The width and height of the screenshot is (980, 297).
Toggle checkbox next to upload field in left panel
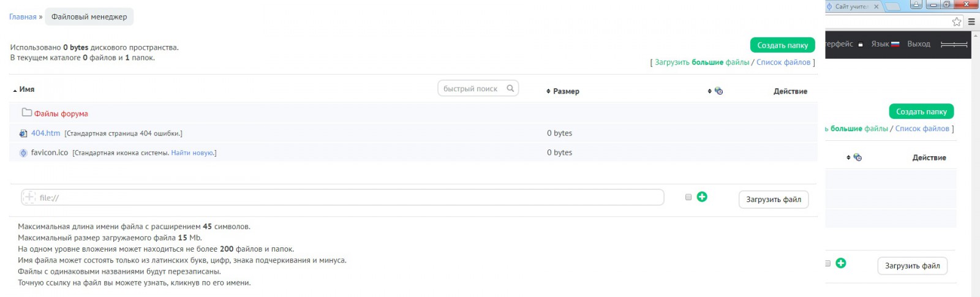[x=688, y=197]
